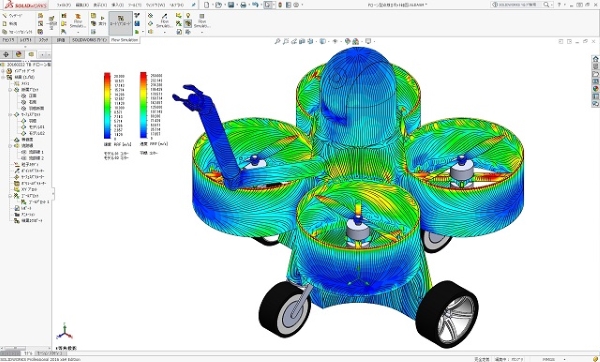This screenshot has height=362, width=600.
Task: Click the left velocity color legend bar
Action: [x=107, y=106]
